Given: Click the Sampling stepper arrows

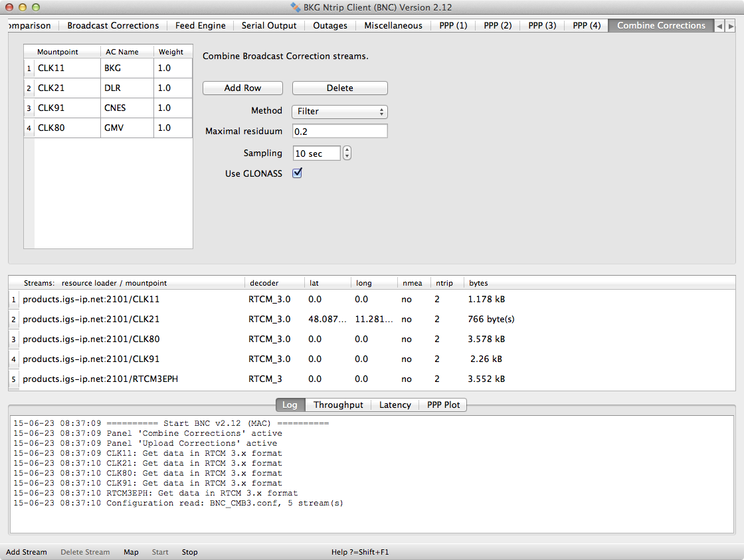Looking at the screenshot, I should [x=347, y=153].
